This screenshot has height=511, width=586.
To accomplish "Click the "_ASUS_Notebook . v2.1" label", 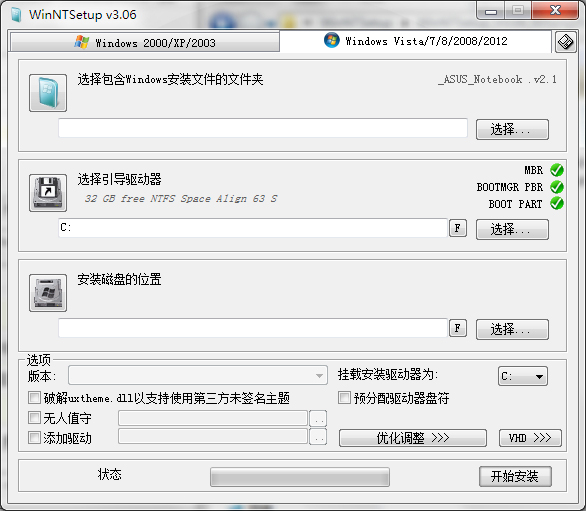I will click(x=497, y=80).
